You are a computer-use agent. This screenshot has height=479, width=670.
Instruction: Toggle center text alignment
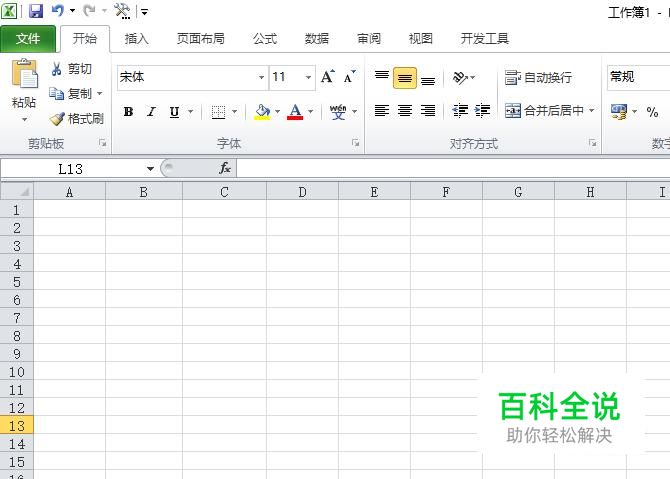tap(405, 111)
